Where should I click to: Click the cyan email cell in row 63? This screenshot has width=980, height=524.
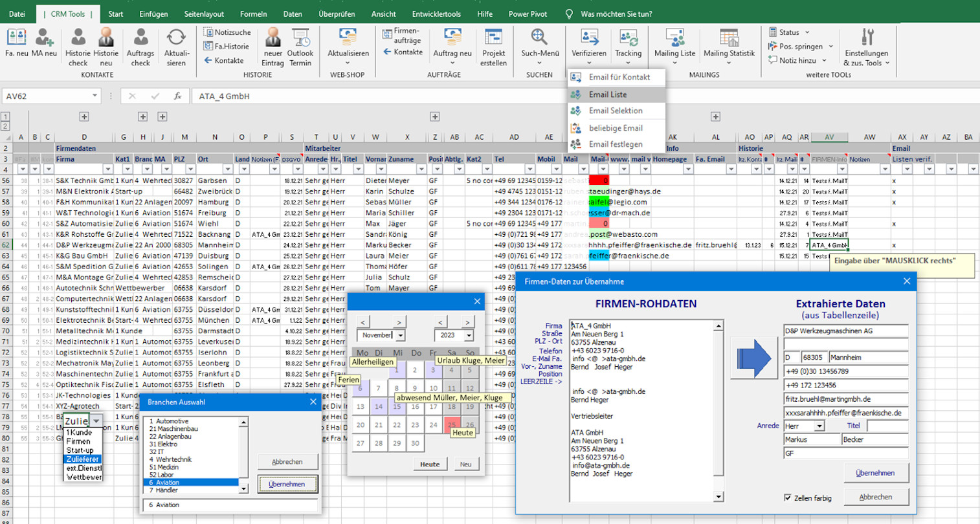coord(599,256)
